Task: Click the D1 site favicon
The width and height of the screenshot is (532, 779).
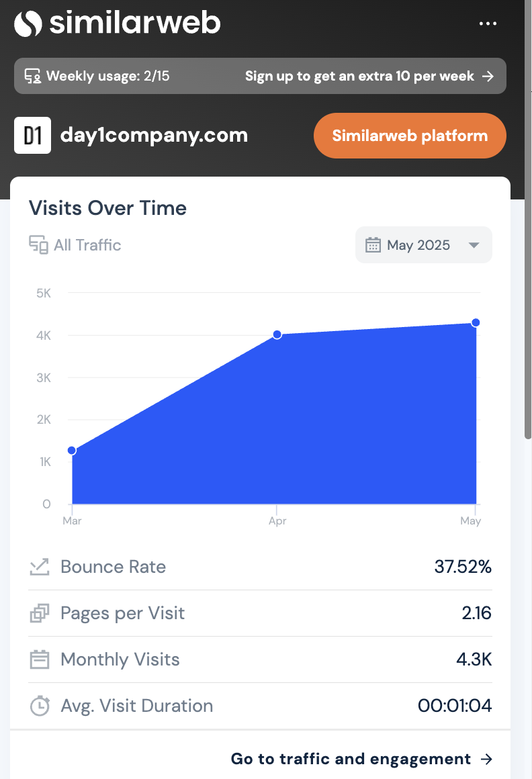Action: [32, 135]
